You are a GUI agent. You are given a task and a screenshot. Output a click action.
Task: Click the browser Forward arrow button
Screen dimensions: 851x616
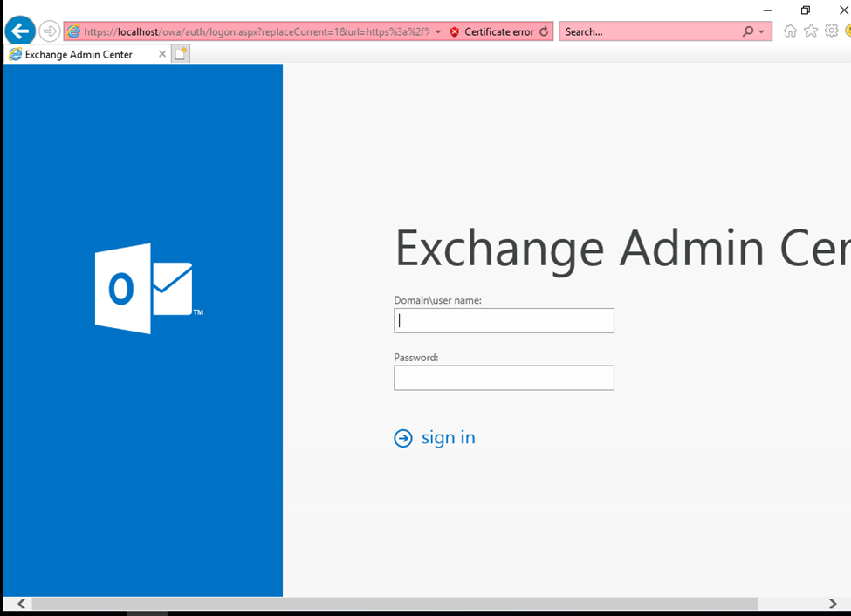50,31
